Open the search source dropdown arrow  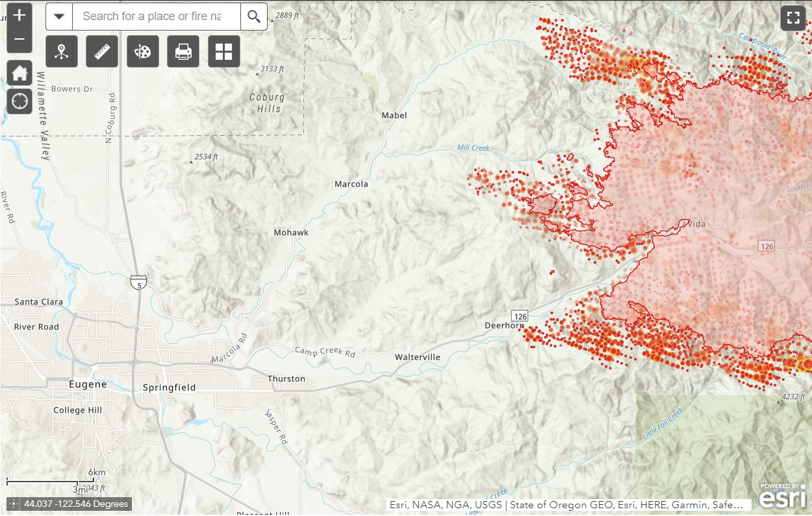point(59,16)
